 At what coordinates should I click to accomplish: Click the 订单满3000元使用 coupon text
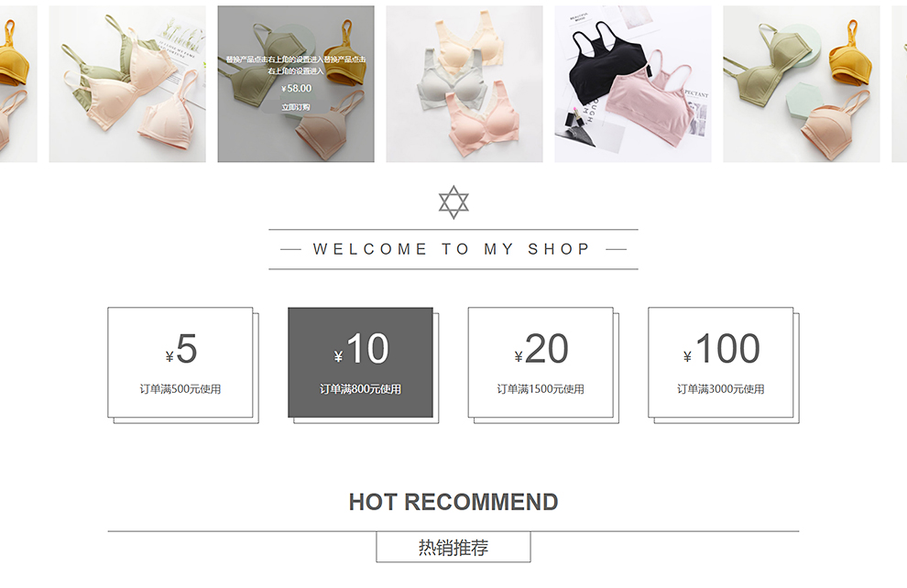[x=721, y=389]
